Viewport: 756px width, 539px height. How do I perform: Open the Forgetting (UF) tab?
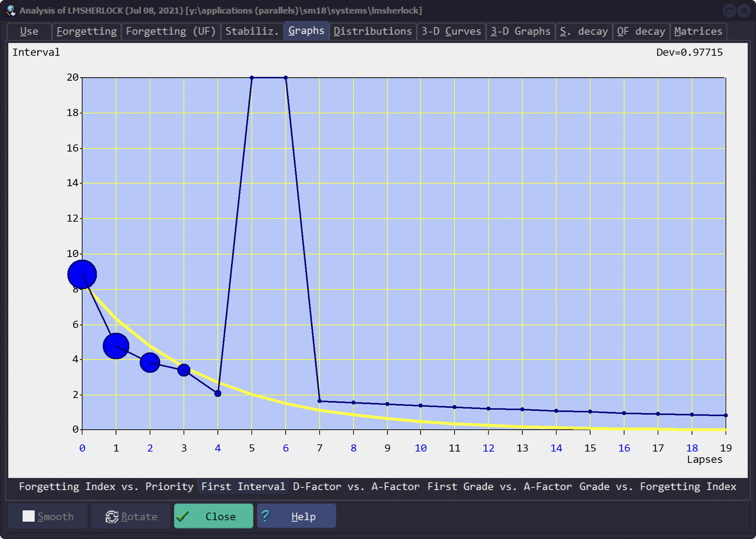(x=171, y=31)
